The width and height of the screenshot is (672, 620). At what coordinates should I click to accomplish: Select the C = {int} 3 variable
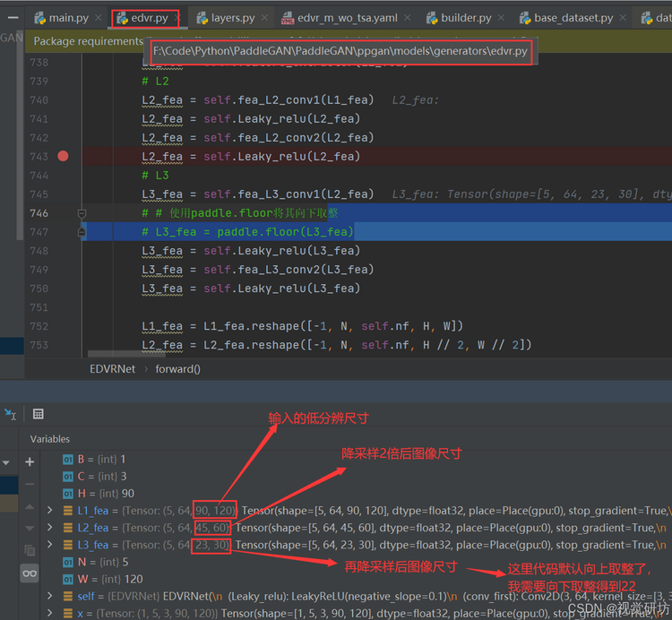point(95,477)
